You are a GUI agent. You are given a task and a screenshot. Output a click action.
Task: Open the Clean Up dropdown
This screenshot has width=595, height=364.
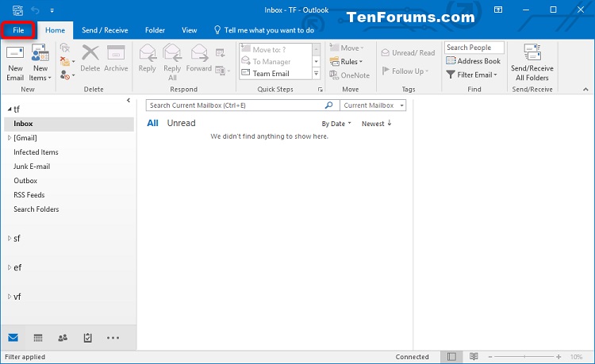(67, 61)
